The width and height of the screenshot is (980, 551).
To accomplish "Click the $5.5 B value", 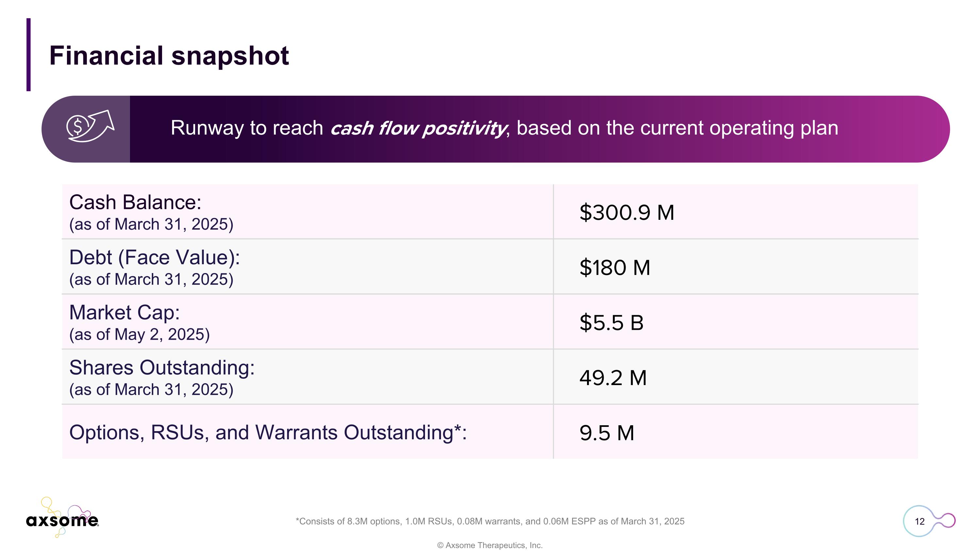I will coord(611,322).
